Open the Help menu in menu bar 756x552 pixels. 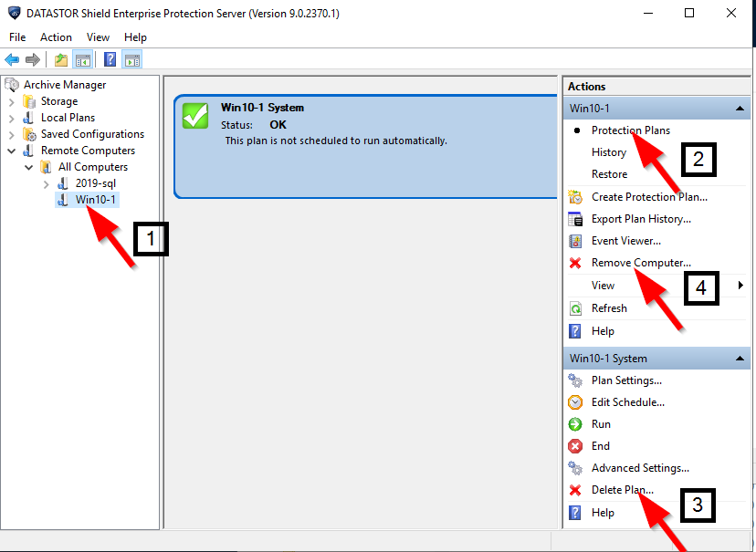135,37
